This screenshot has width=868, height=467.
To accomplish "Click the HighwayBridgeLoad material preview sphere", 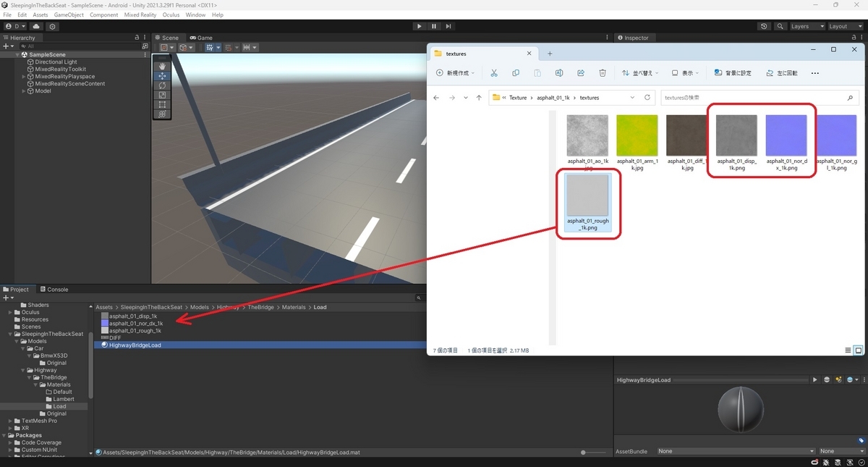I will [x=739, y=409].
